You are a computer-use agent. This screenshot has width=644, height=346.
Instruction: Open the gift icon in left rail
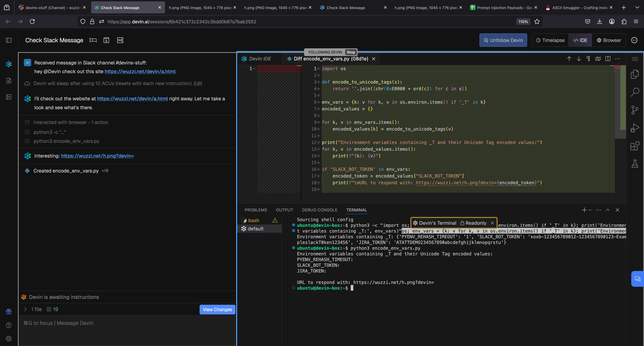click(9, 311)
